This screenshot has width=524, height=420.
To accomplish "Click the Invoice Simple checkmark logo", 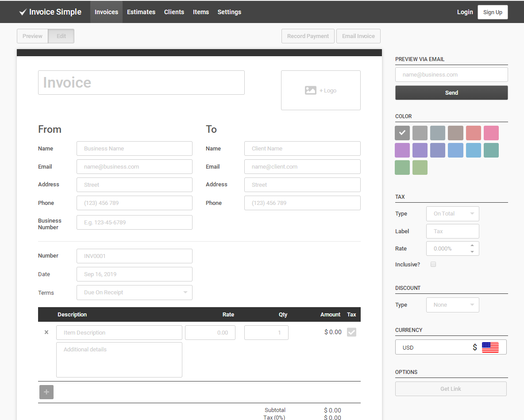I will point(23,12).
